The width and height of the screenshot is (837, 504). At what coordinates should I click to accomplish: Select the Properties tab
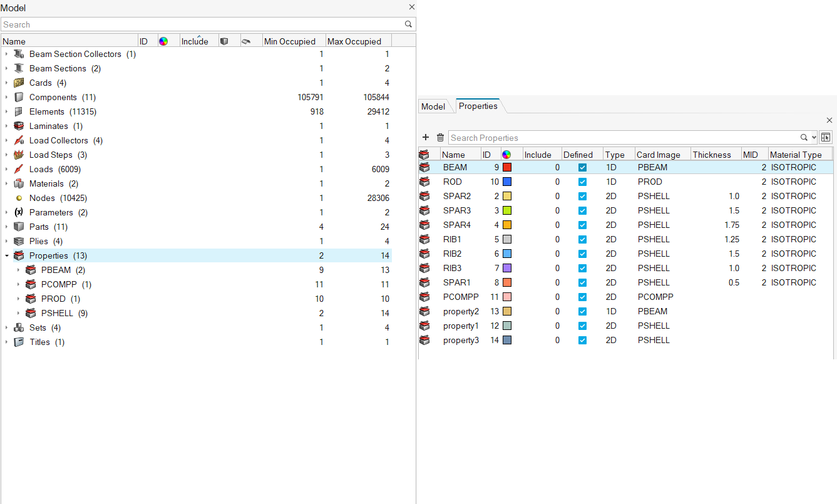pyautogui.click(x=478, y=106)
